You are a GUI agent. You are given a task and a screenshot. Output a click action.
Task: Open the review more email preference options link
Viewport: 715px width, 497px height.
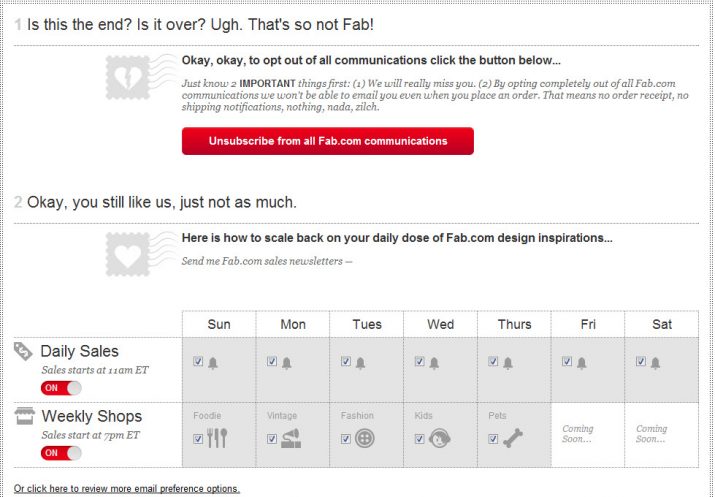[127, 489]
